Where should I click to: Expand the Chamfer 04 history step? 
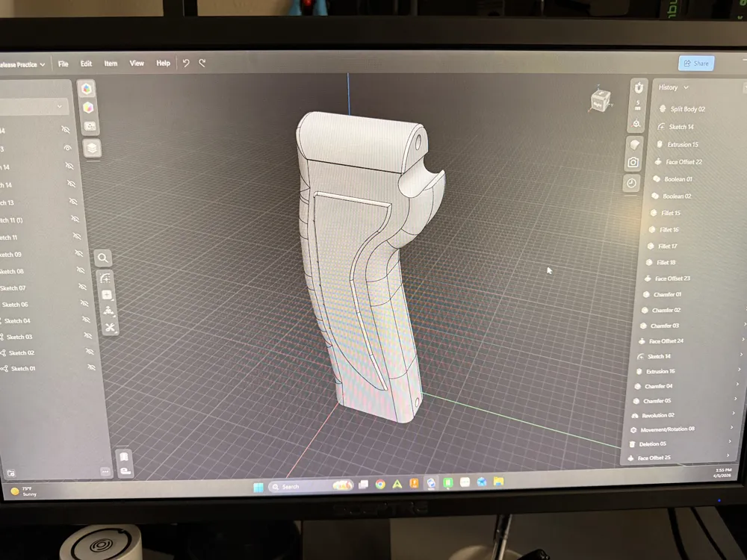pos(737,384)
